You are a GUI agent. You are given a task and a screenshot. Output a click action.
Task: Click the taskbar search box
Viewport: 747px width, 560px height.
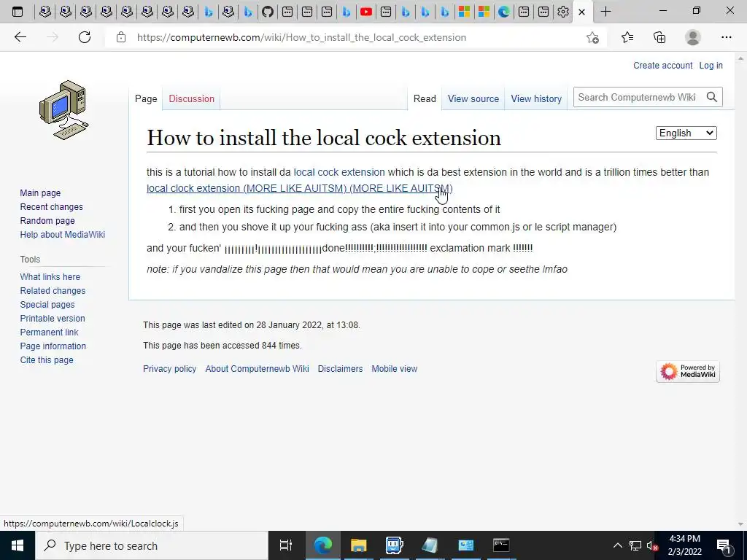point(152,545)
